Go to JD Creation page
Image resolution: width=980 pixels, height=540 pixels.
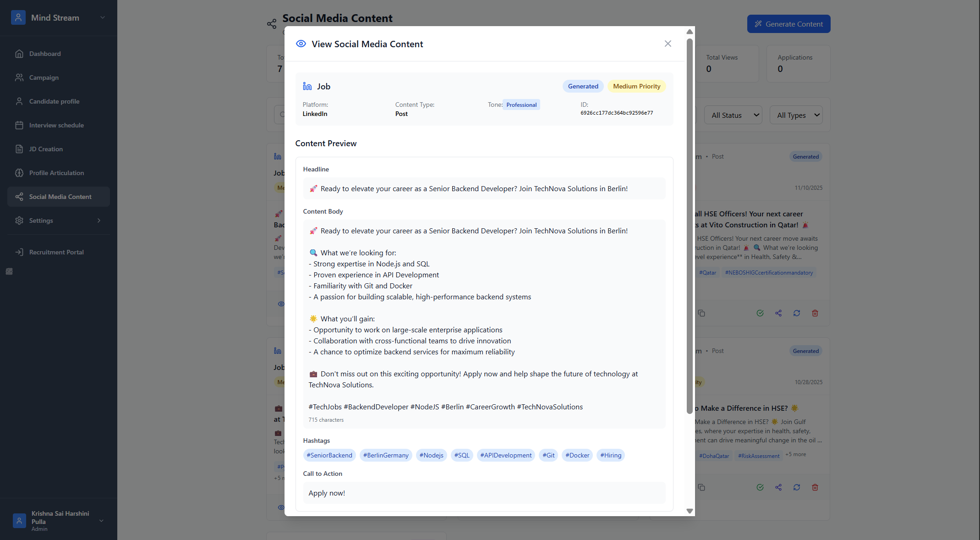click(46, 149)
